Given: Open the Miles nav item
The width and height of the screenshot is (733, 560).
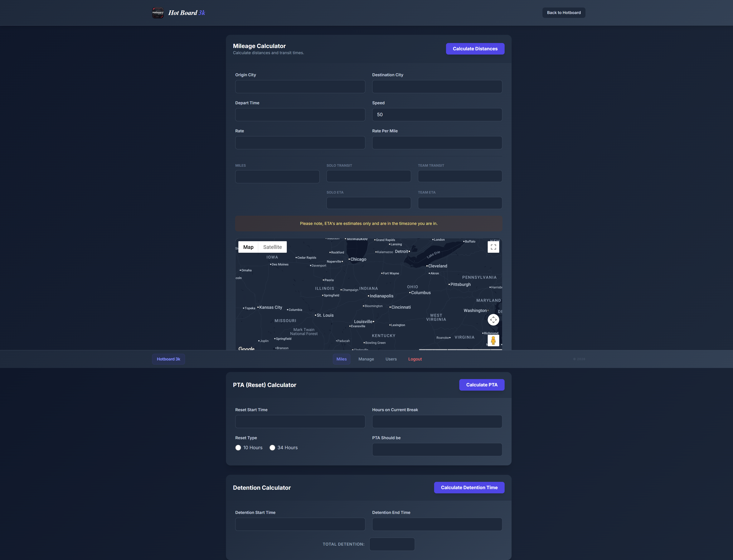Looking at the screenshot, I should [x=341, y=359].
